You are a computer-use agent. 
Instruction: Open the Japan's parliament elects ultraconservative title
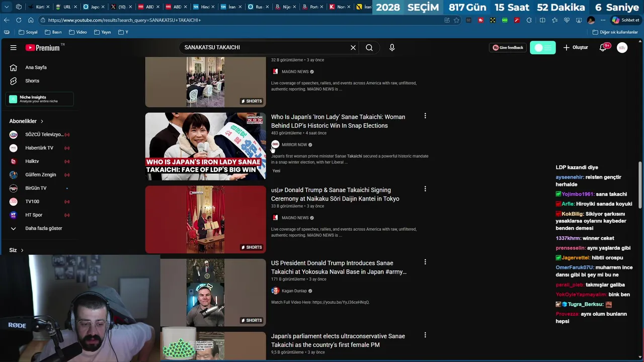(x=338, y=340)
